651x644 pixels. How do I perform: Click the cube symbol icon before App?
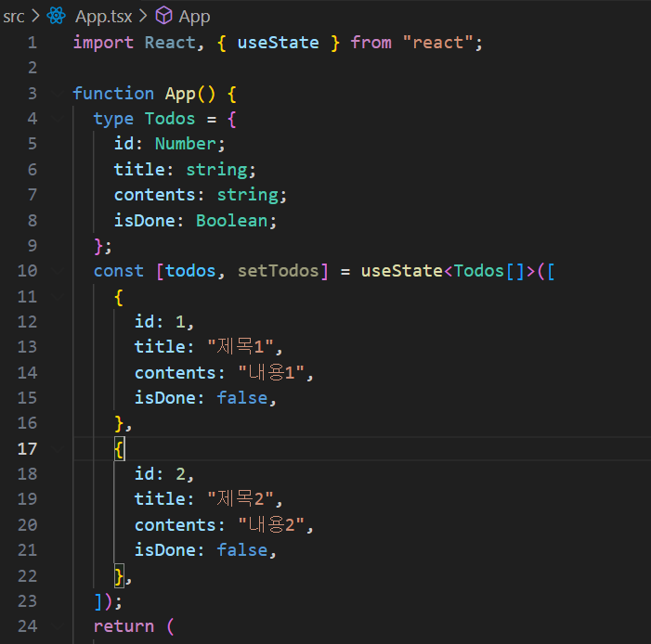click(163, 16)
